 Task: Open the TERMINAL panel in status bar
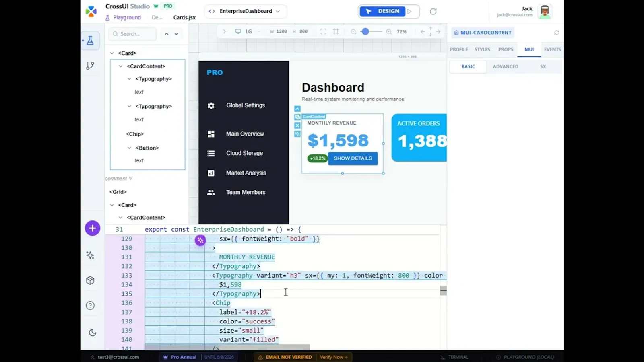pos(454,357)
